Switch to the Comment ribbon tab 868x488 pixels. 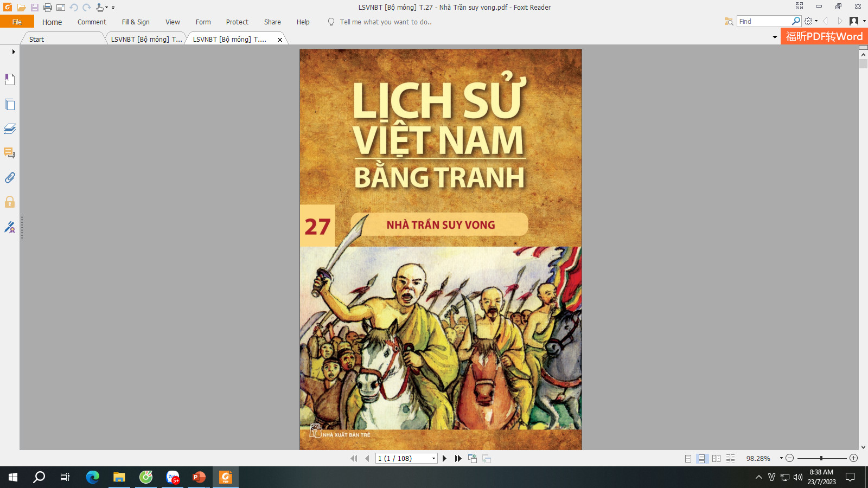coord(92,22)
